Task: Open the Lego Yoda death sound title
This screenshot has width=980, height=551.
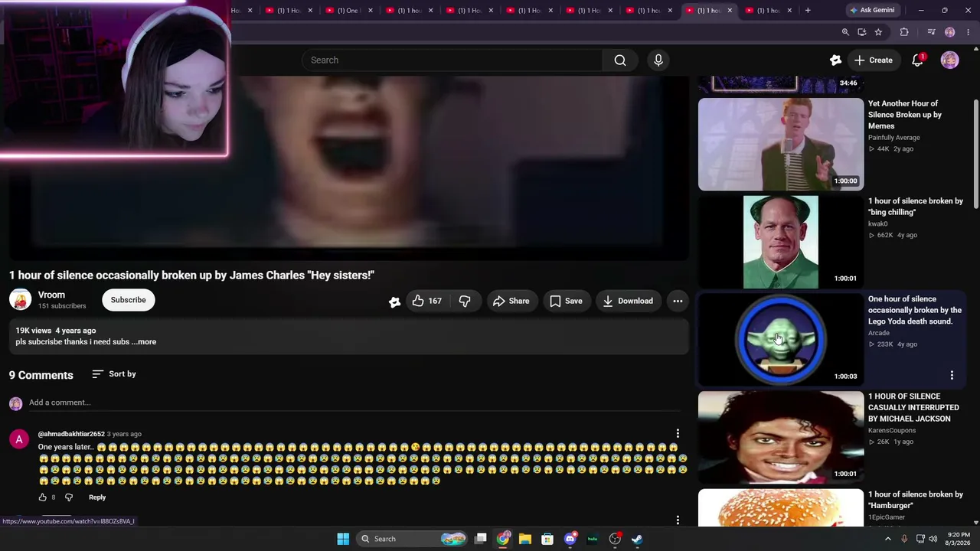Action: (x=915, y=310)
